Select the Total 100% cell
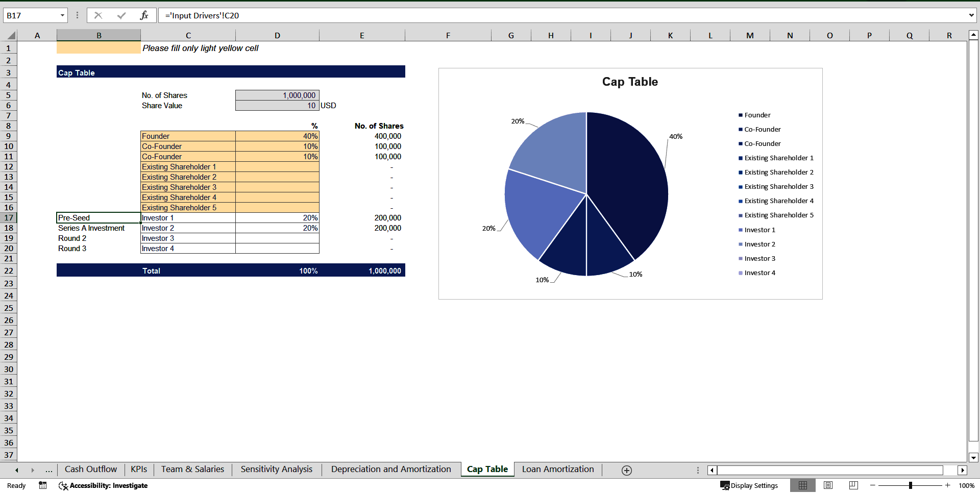The height and width of the screenshot is (493, 980). point(277,270)
